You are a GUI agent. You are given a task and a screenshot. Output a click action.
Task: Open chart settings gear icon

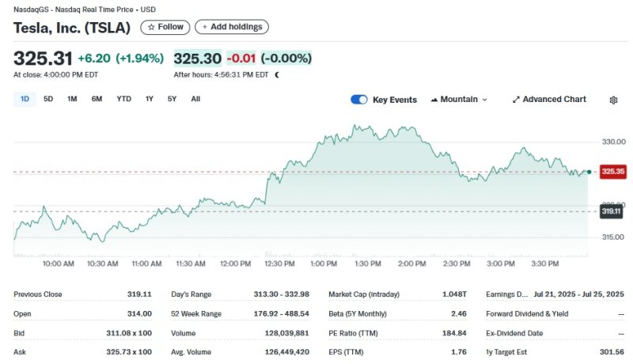click(613, 100)
